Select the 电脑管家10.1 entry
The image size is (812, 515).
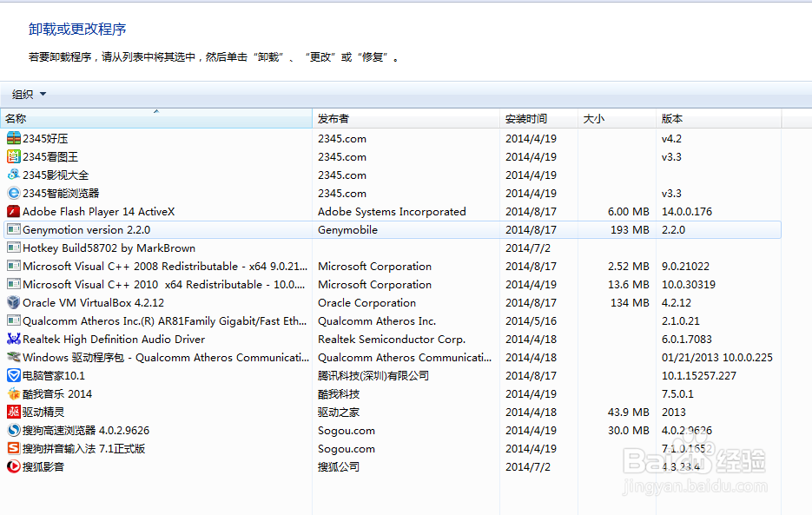53,376
